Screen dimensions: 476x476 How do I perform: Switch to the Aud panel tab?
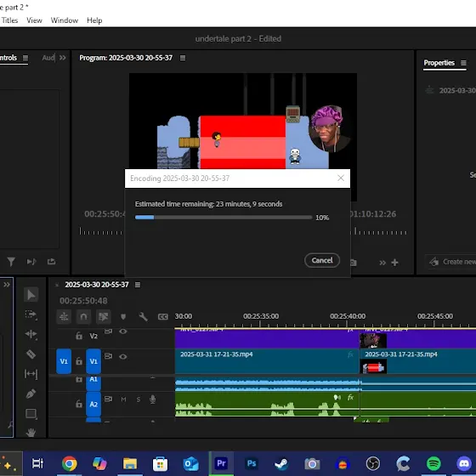pyautogui.click(x=48, y=58)
